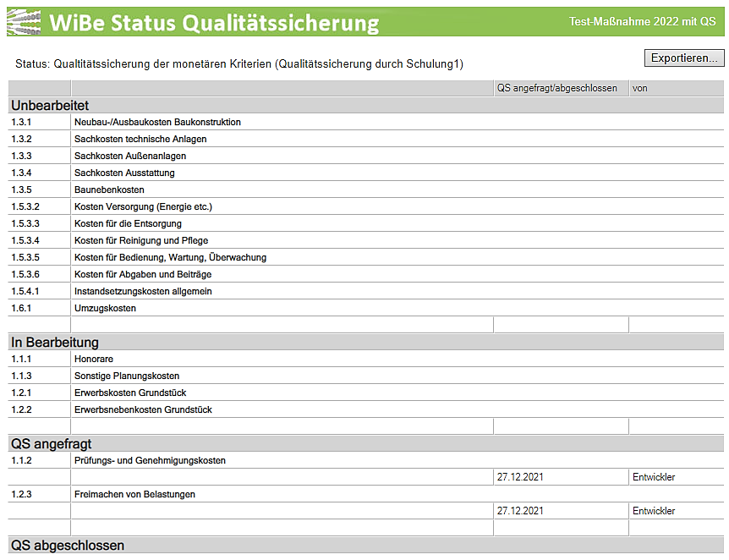
Task: Select the Unbearbeitet section header
Action: (51, 106)
